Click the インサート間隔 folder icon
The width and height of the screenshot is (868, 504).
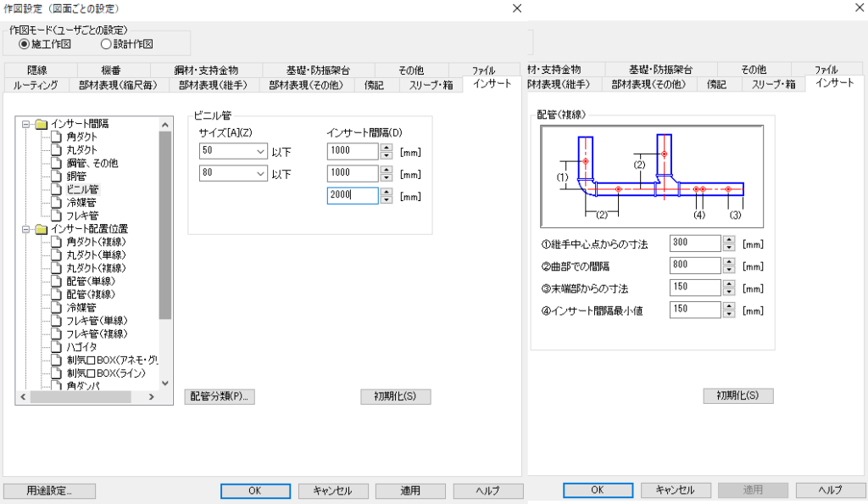point(41,124)
